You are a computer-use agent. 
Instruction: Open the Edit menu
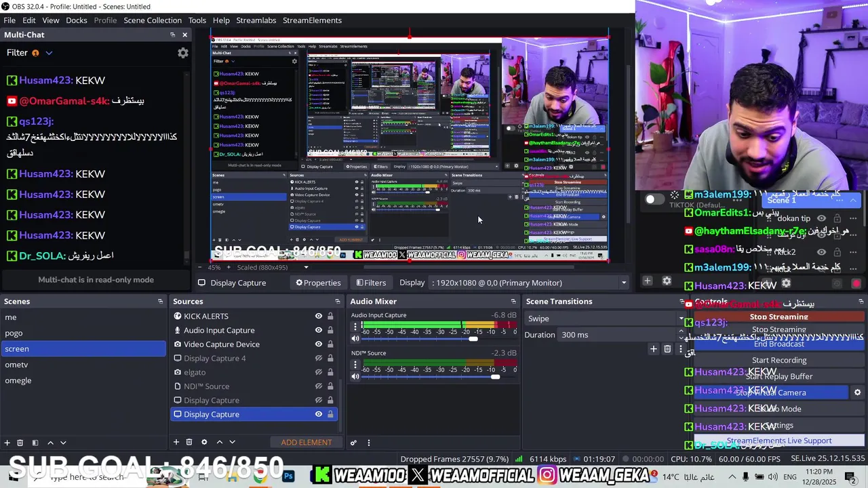point(29,20)
